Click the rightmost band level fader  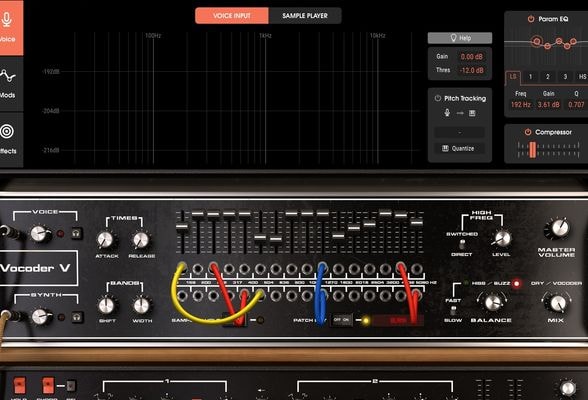(416, 222)
